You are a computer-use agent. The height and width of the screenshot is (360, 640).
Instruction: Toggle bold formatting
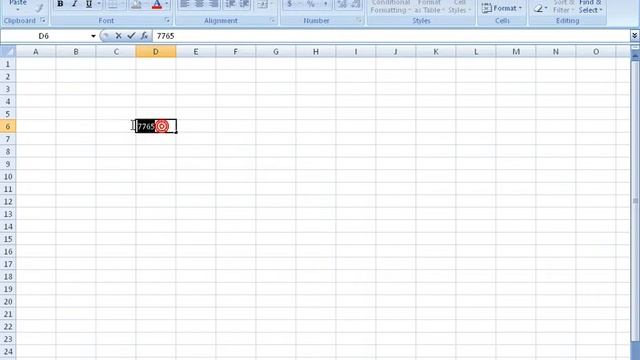pyautogui.click(x=60, y=4)
